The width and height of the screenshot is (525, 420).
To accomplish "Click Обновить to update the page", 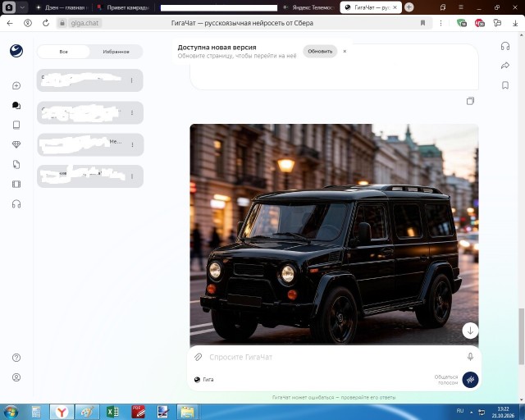I will tap(320, 51).
